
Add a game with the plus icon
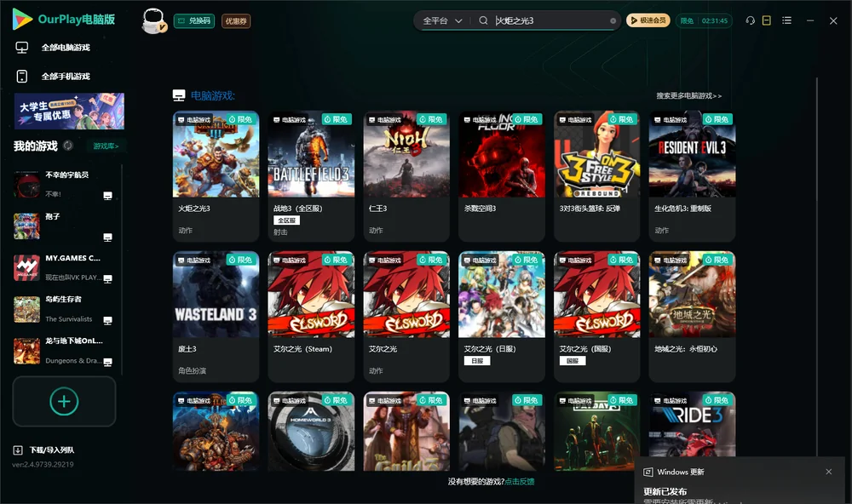(x=64, y=401)
